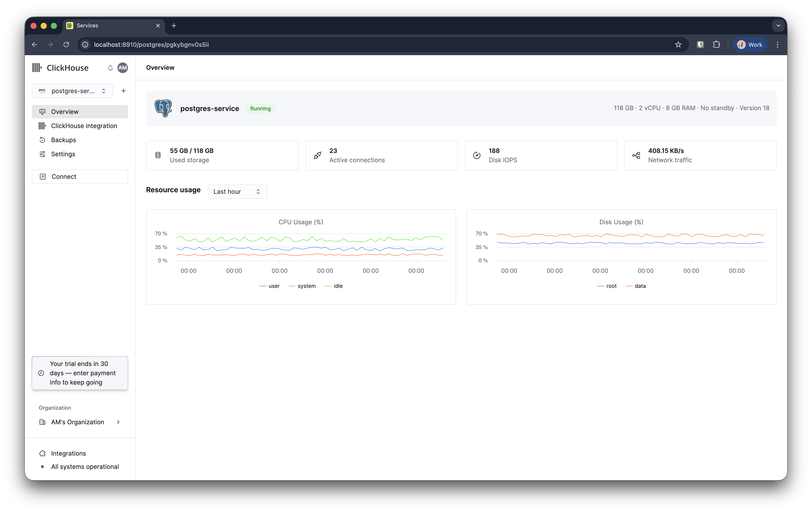Select the Overview menu entry
The width and height of the screenshot is (812, 513).
(x=64, y=111)
